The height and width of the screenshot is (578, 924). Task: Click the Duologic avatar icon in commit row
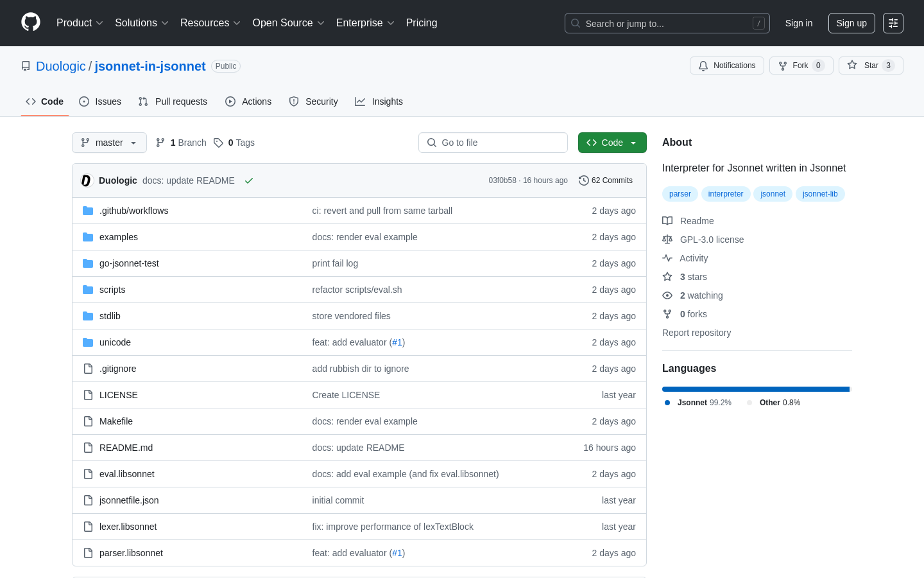[x=87, y=180]
